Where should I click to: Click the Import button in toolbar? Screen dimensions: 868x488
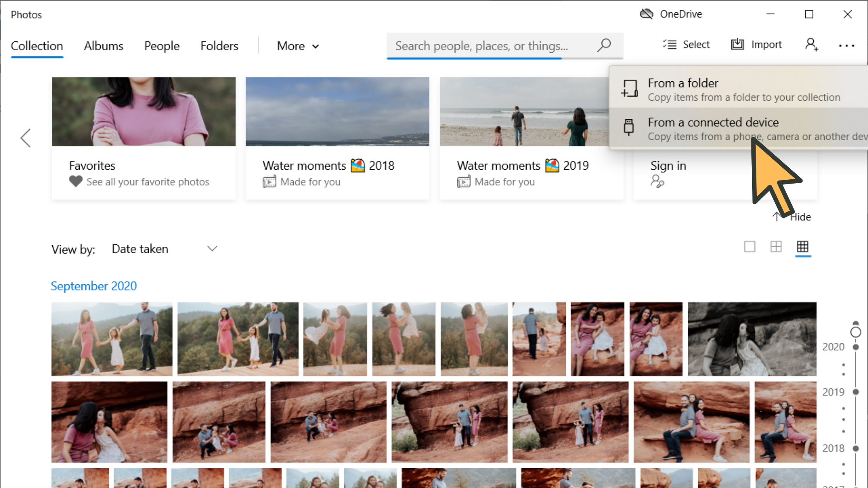756,45
